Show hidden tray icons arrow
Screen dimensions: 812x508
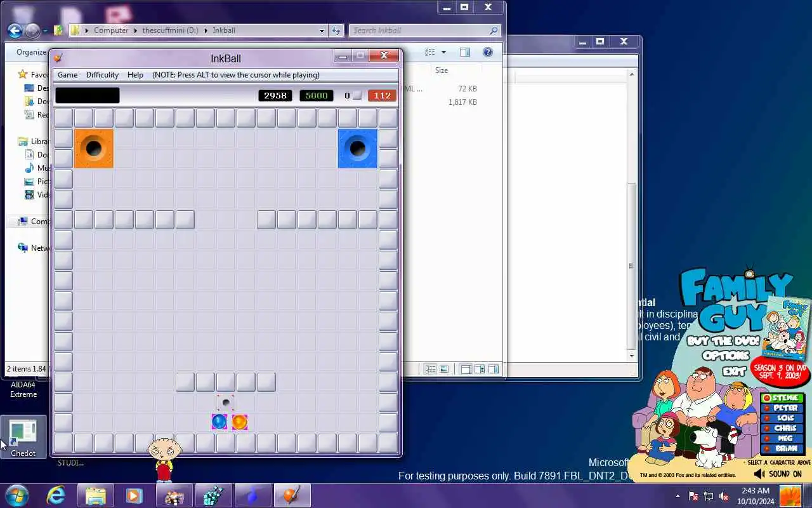point(678,497)
